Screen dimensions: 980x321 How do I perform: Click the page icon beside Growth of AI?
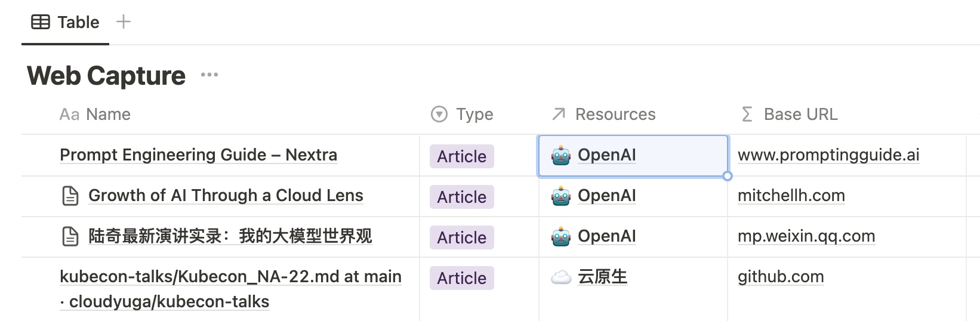point(70,196)
